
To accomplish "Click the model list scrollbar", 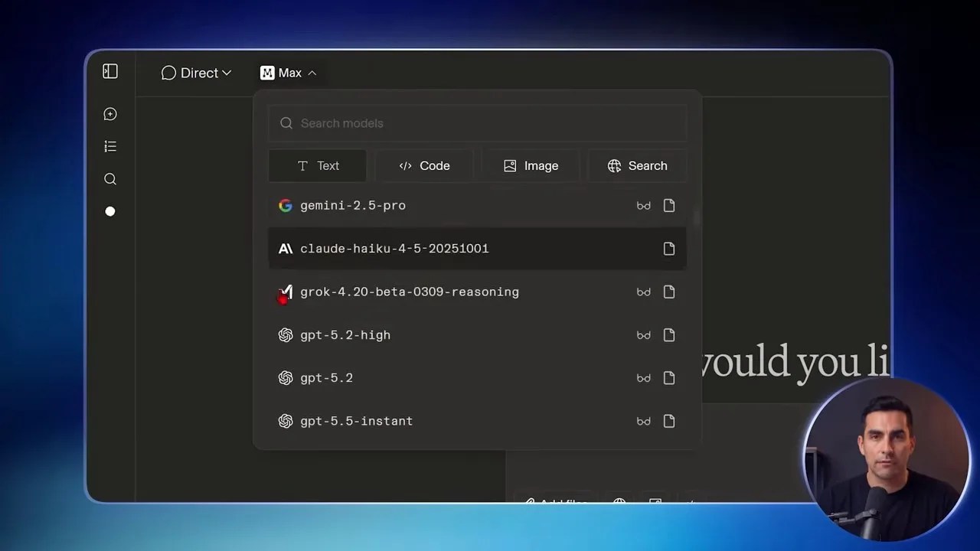I will click(696, 218).
